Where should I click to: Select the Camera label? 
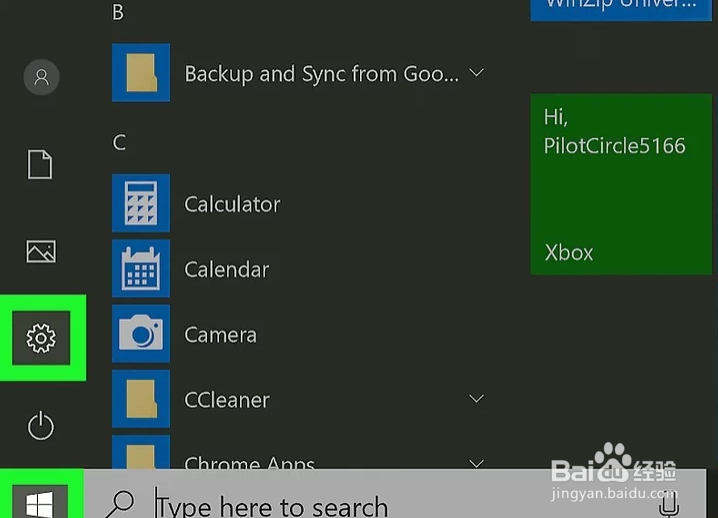pos(220,335)
